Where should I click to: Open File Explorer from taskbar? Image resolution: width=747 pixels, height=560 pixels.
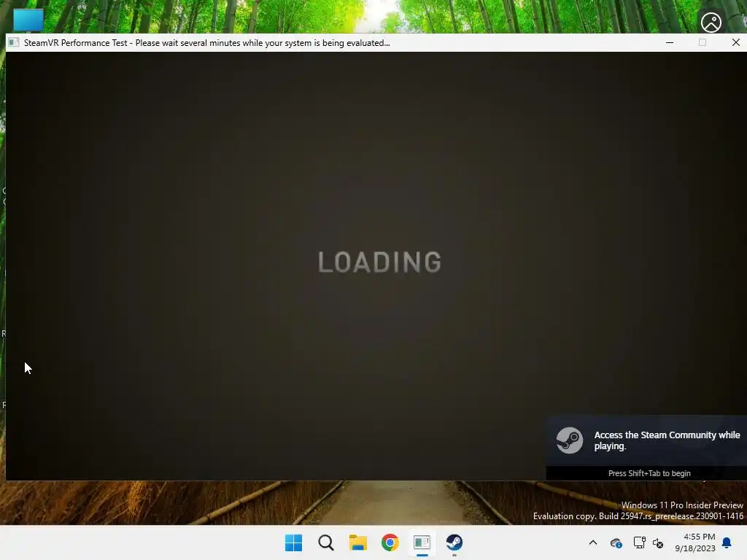tap(357, 542)
